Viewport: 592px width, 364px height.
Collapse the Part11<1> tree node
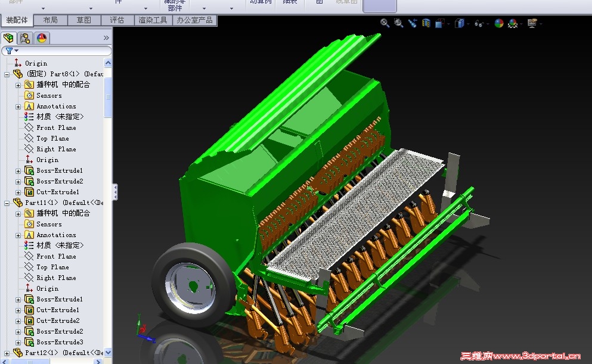click(x=7, y=203)
